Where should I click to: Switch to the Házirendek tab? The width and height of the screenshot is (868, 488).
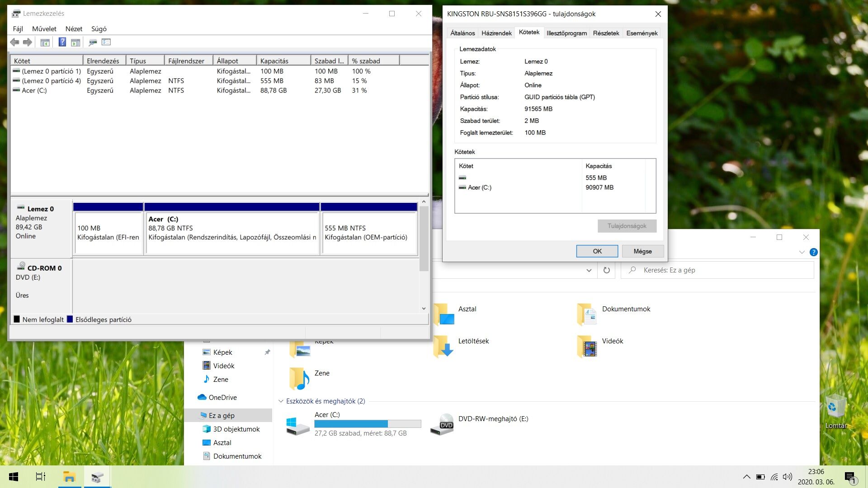pyautogui.click(x=496, y=33)
